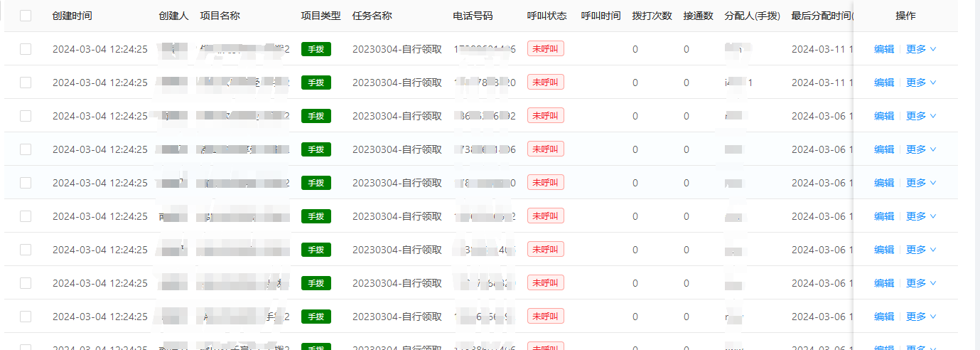Screen dimensions: 980x350
Task: Click the 电话号码 column header
Action: 473,16
